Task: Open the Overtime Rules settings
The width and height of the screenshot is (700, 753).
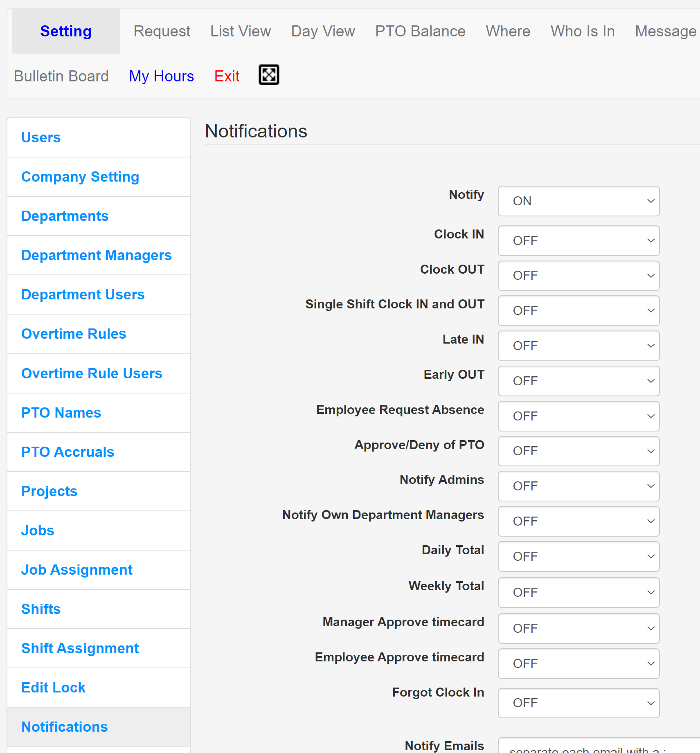Action: (74, 334)
